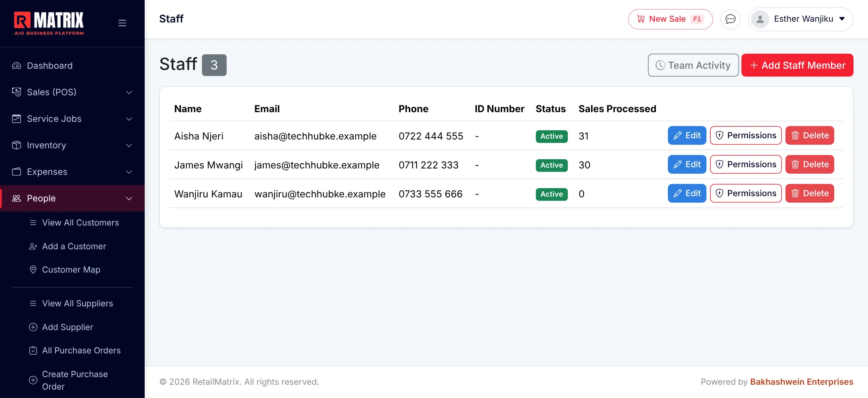Click the Add a Customer person-plus icon

33,246
